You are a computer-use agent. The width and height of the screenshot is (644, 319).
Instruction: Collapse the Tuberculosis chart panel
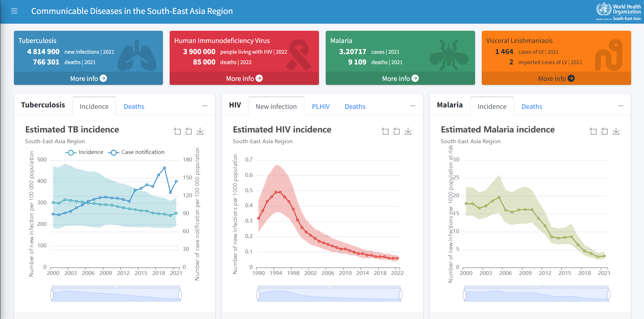(205, 106)
